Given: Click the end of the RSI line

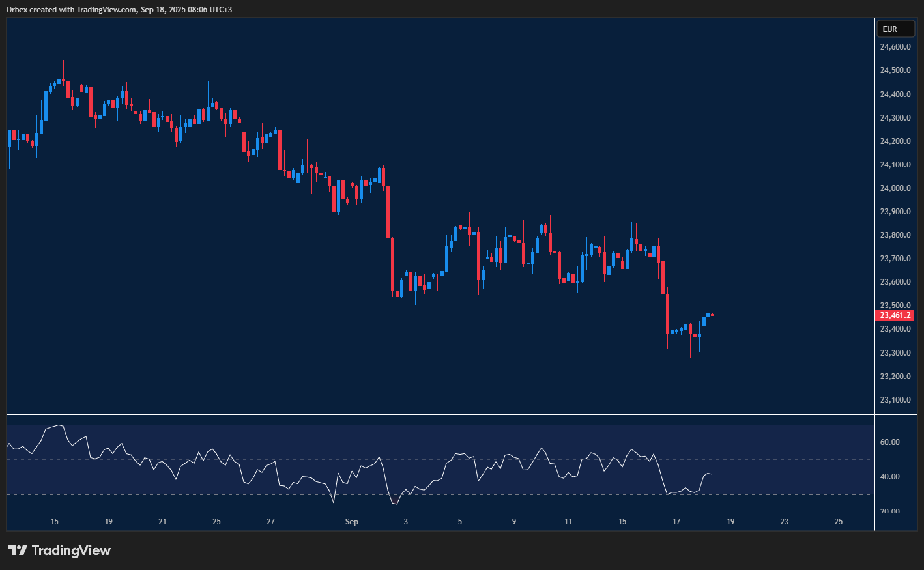Looking at the screenshot, I should pyautogui.click(x=712, y=474).
